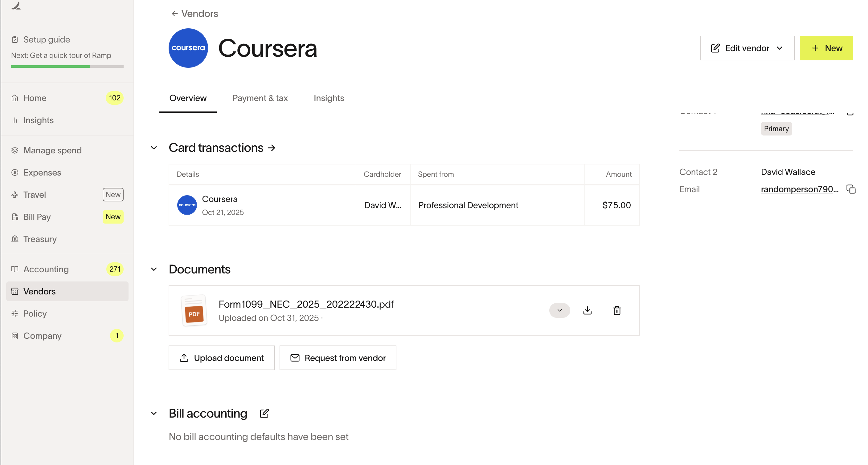
Task: Open the $75.00 Coursera transaction row
Action: (404, 205)
